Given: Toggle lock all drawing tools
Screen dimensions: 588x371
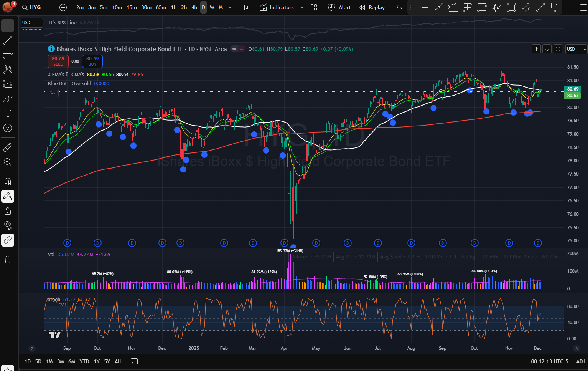Looking at the screenshot, I should click(8, 211).
